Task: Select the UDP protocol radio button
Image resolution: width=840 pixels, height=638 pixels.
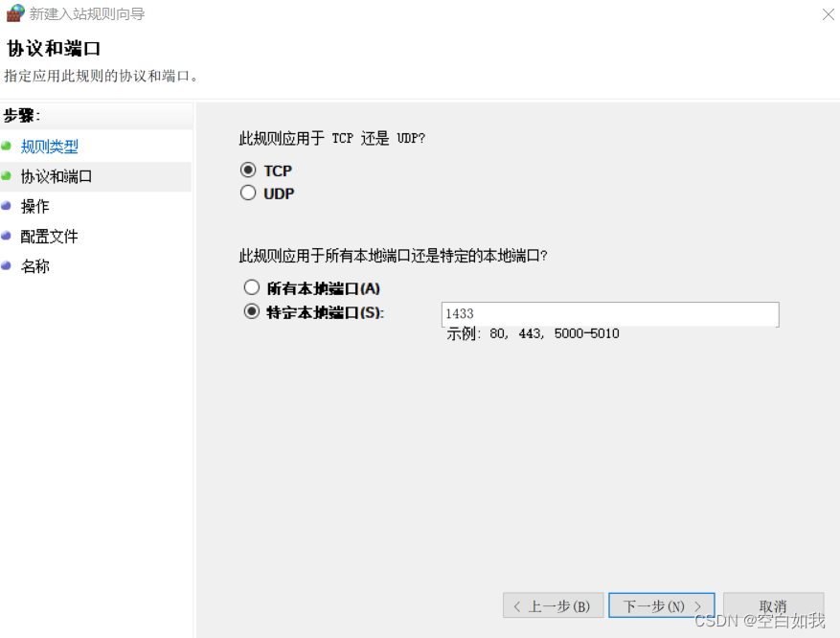Action: pos(248,193)
